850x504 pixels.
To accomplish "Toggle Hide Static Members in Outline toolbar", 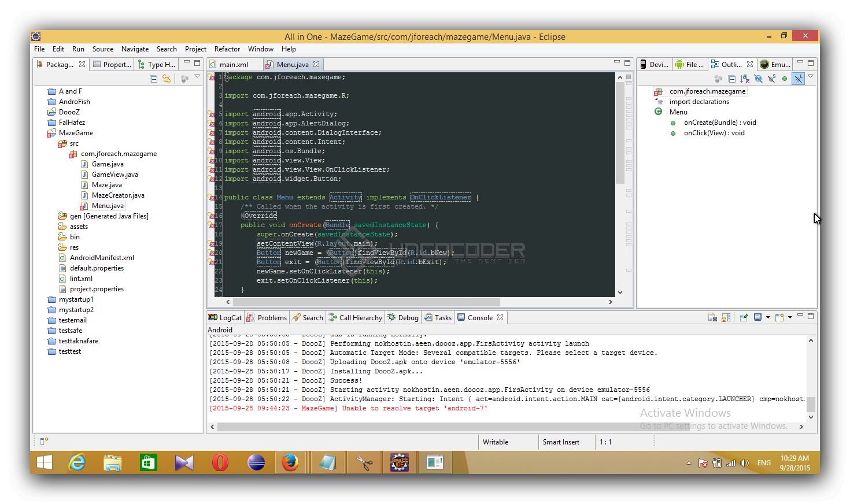I will (x=771, y=79).
